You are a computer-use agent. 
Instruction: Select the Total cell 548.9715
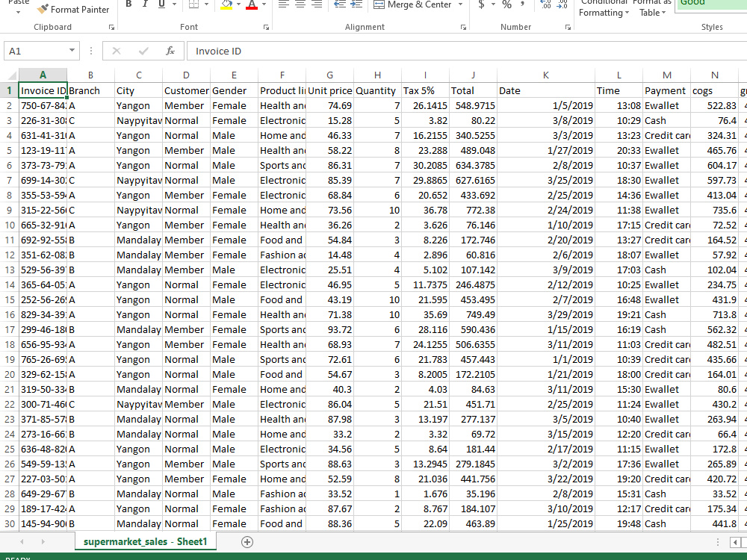[473, 106]
